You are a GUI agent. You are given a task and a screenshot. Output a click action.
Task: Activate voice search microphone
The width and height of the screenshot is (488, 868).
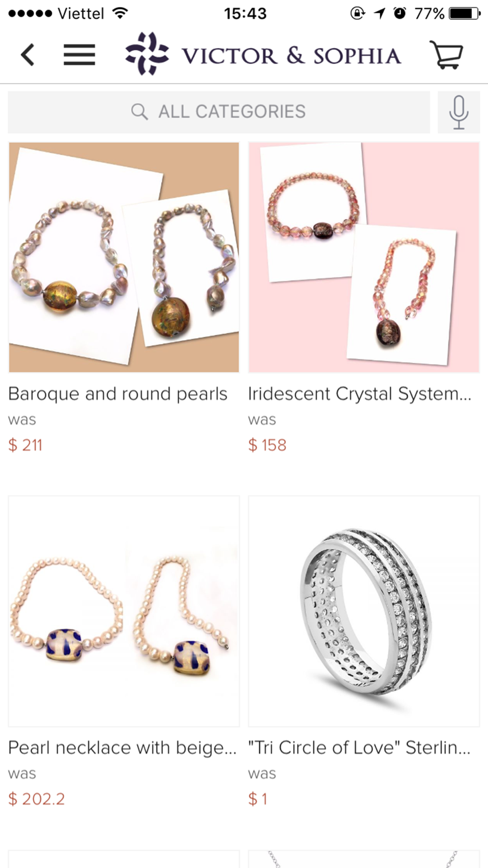(x=459, y=112)
